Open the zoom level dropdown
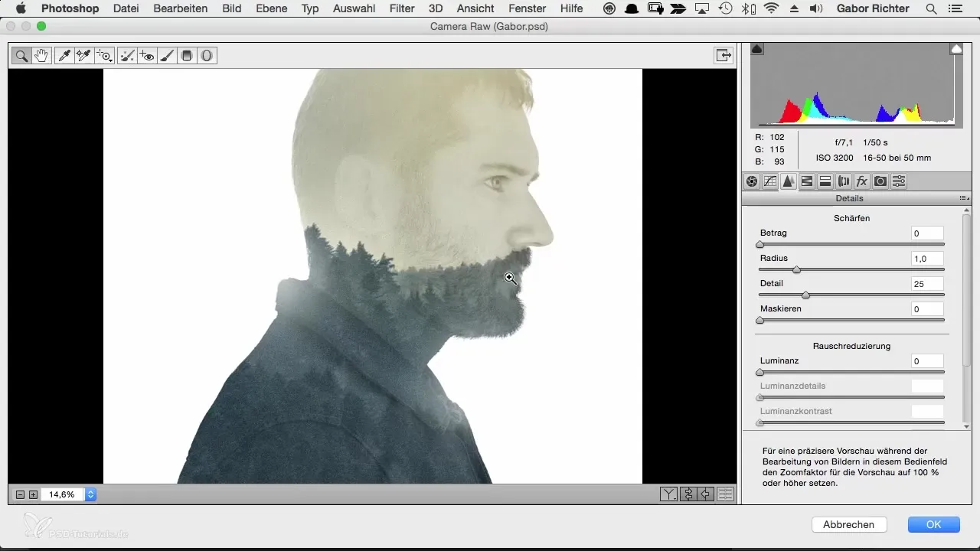 tap(90, 494)
